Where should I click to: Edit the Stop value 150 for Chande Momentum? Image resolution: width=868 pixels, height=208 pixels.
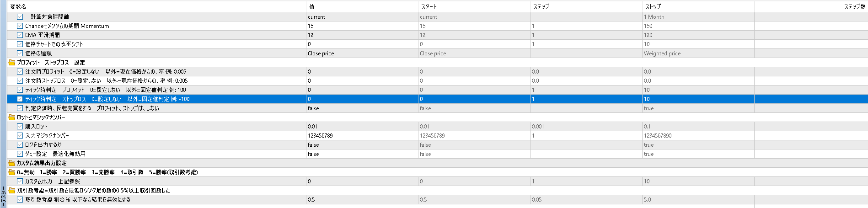pos(698,26)
